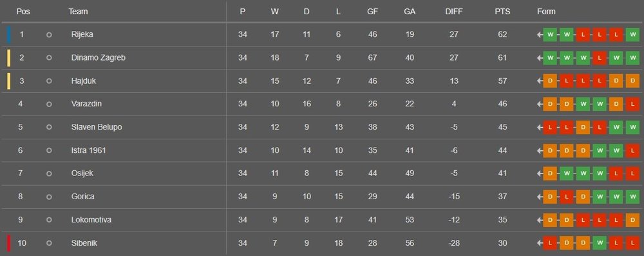
Task: Click the circle icon beside Istra 1961
Action: click(49, 151)
